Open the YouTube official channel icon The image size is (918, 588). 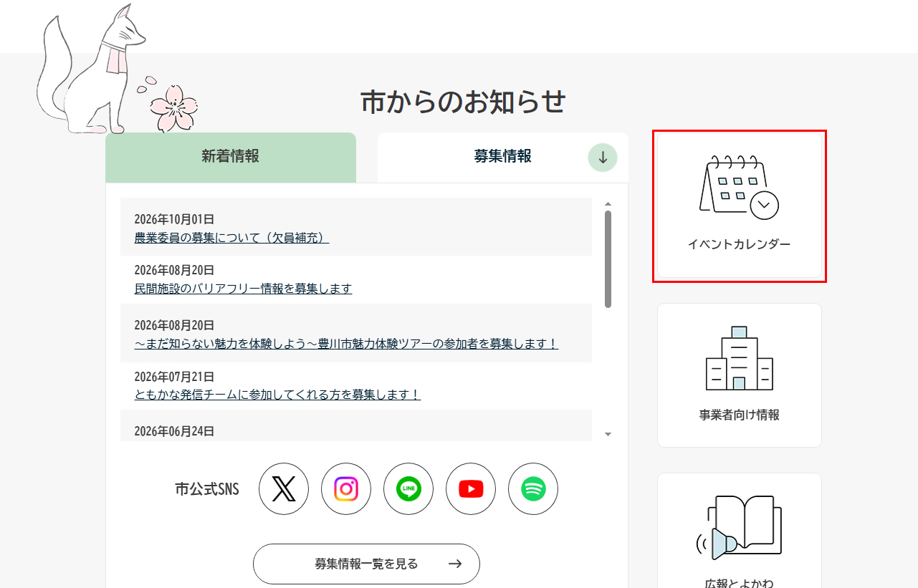(471, 489)
